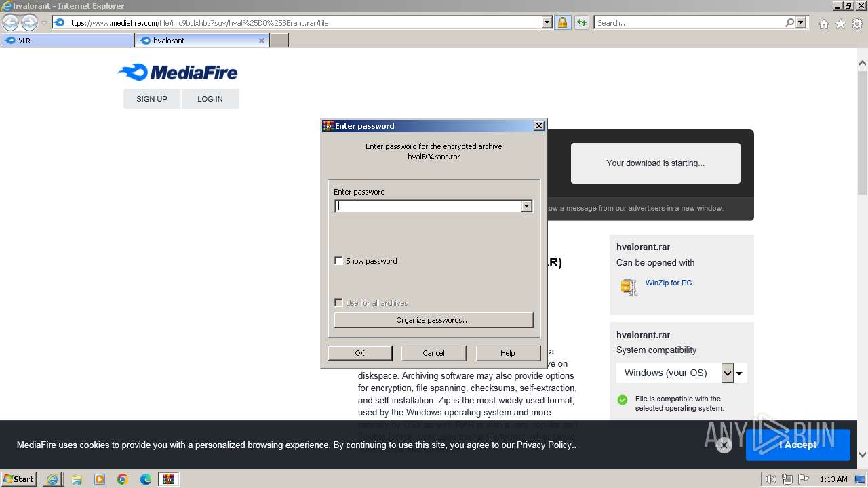
Task: Open the IE home icon
Action: pos(823,24)
